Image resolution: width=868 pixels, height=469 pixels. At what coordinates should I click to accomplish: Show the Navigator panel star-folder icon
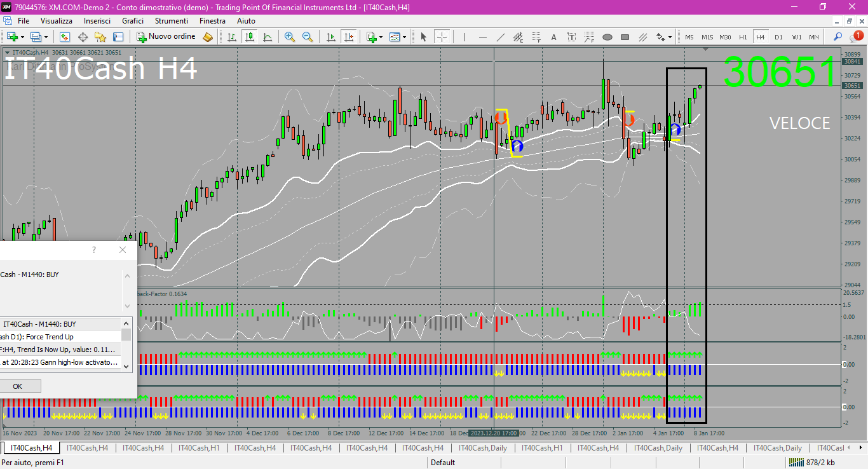(x=100, y=37)
